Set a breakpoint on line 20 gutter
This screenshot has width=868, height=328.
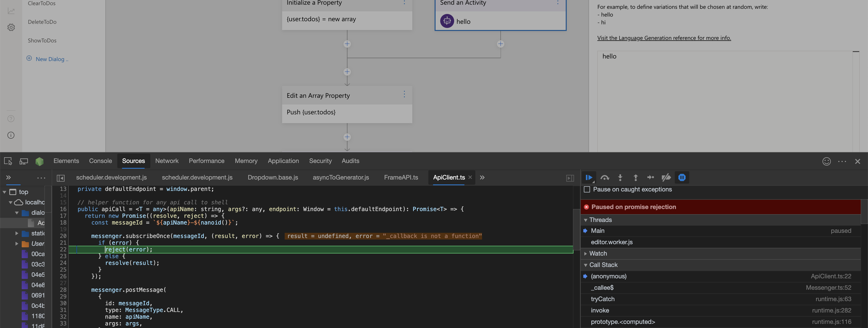[63, 236]
